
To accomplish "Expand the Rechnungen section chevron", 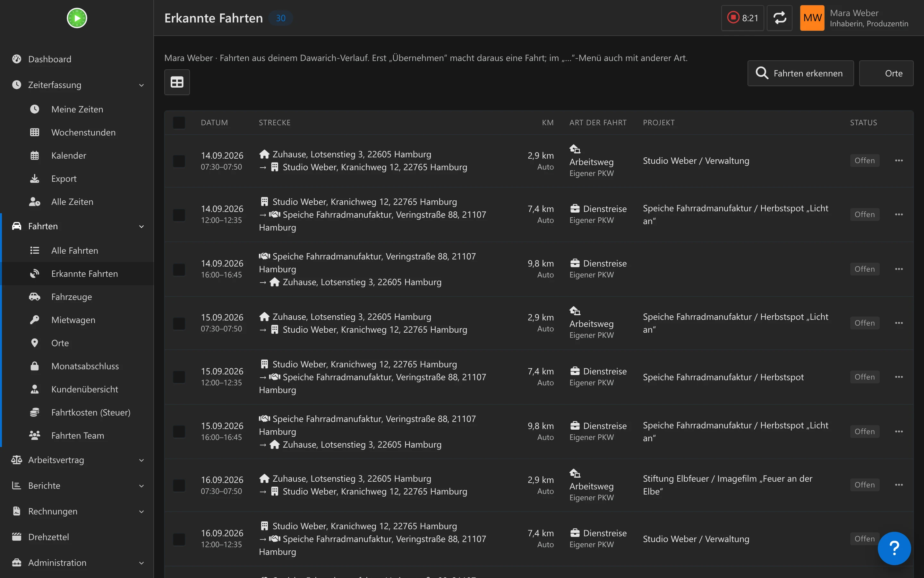I will pos(141,512).
